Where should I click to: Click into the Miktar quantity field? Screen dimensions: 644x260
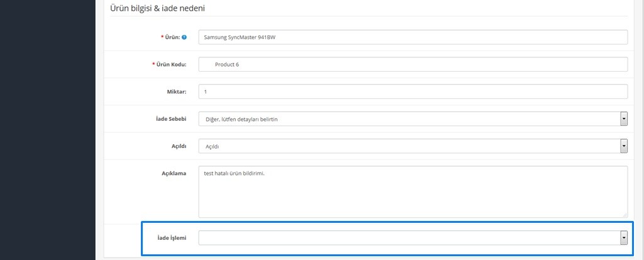(412, 91)
